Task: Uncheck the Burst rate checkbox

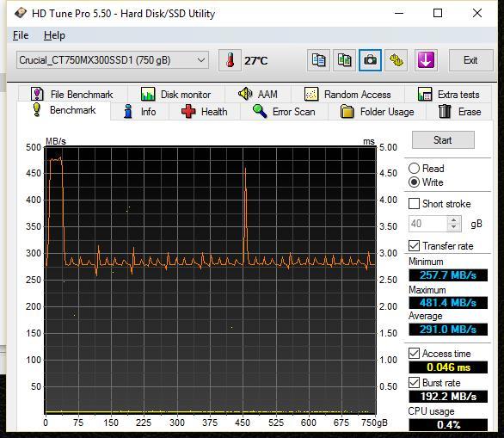Action: point(414,382)
